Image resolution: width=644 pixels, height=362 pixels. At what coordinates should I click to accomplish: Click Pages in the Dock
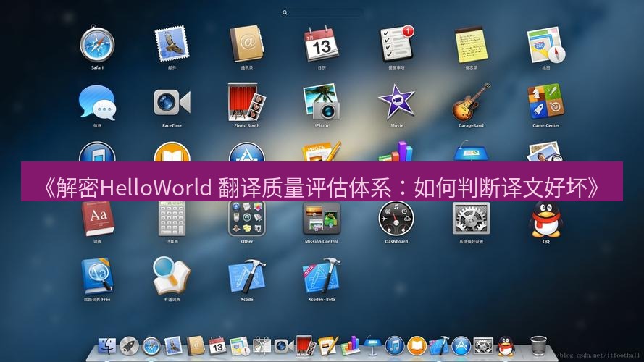click(x=328, y=345)
